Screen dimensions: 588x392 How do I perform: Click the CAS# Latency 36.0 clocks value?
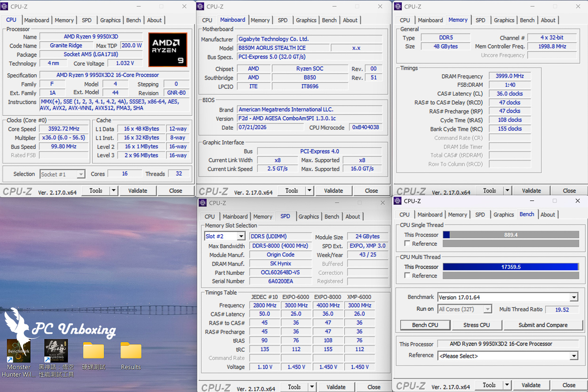(x=509, y=94)
